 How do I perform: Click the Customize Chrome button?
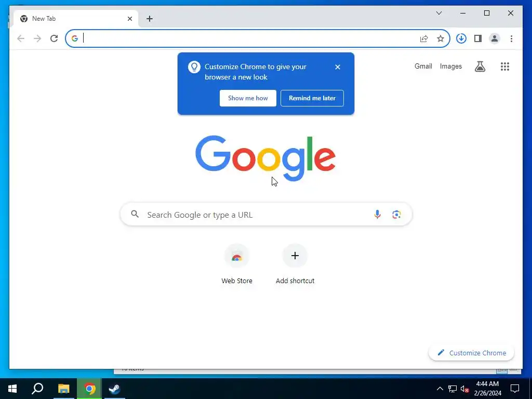pyautogui.click(x=471, y=353)
